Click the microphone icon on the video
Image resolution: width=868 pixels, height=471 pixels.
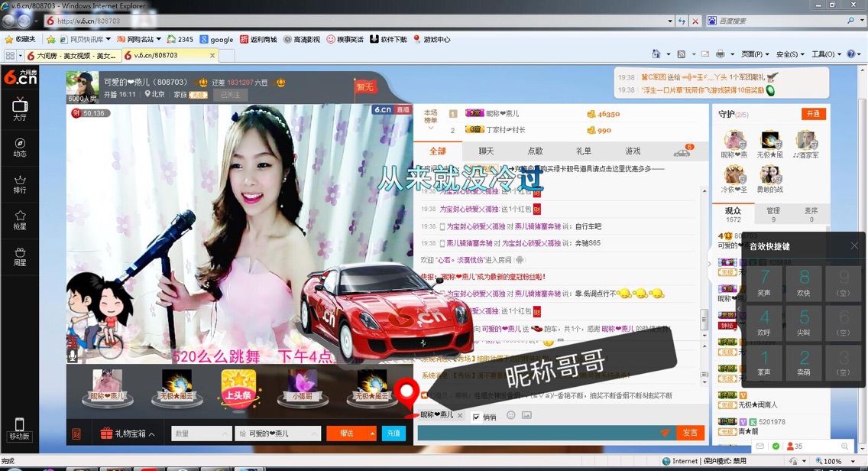point(73,356)
